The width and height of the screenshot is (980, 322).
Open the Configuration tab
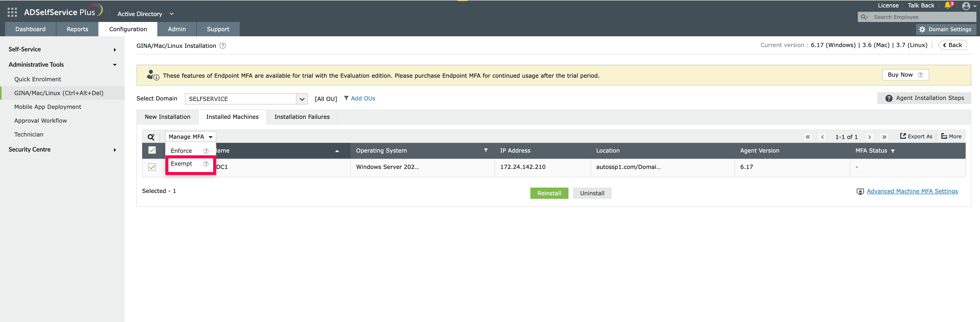tap(128, 29)
